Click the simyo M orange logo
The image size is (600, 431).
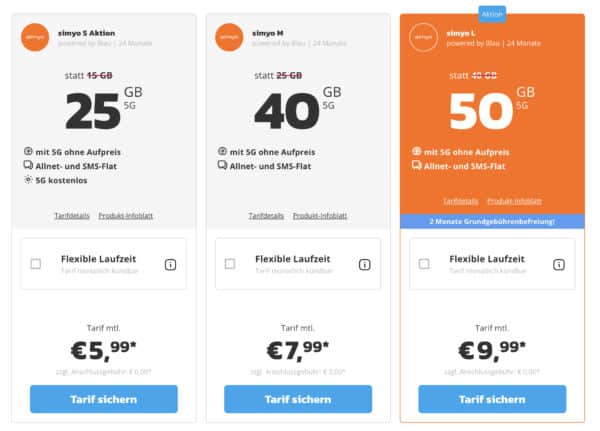pyautogui.click(x=229, y=37)
